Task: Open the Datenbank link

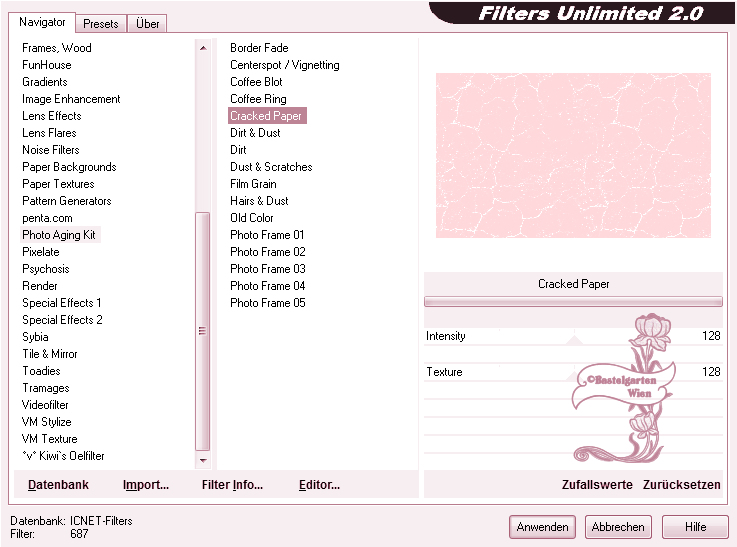Action: [x=58, y=485]
